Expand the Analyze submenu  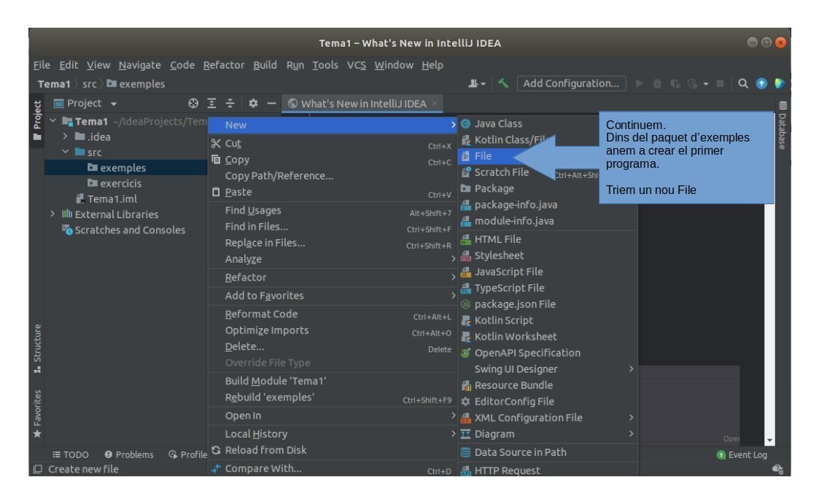coord(333,259)
